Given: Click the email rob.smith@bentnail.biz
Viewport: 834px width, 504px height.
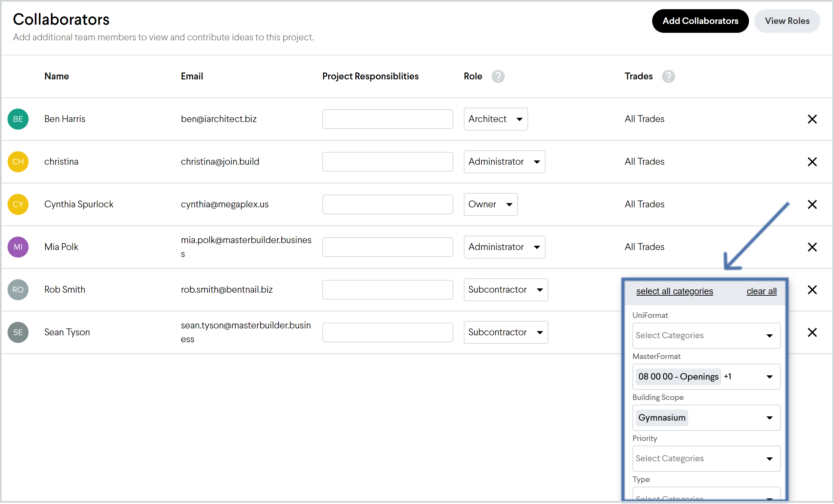Looking at the screenshot, I should point(227,290).
